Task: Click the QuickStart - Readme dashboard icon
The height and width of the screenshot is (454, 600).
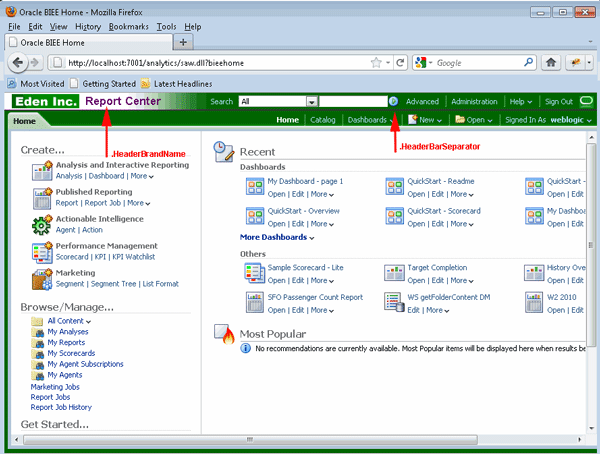Action: point(395,186)
